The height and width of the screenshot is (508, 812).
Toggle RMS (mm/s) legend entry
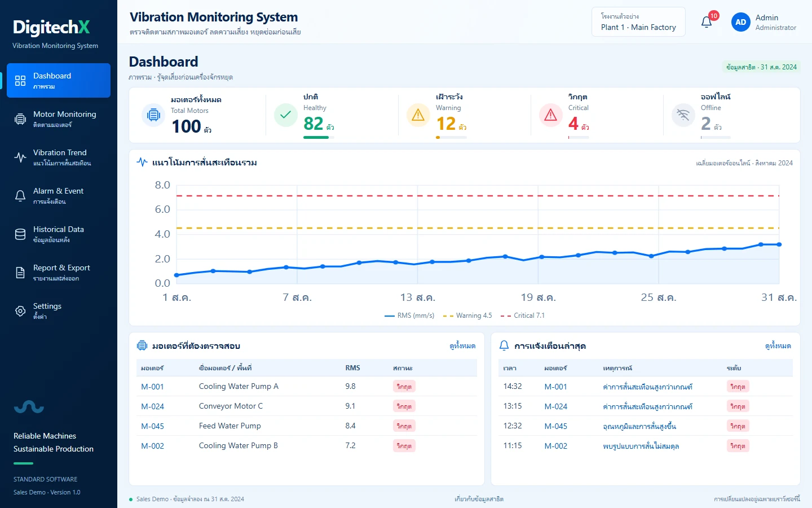tap(409, 316)
